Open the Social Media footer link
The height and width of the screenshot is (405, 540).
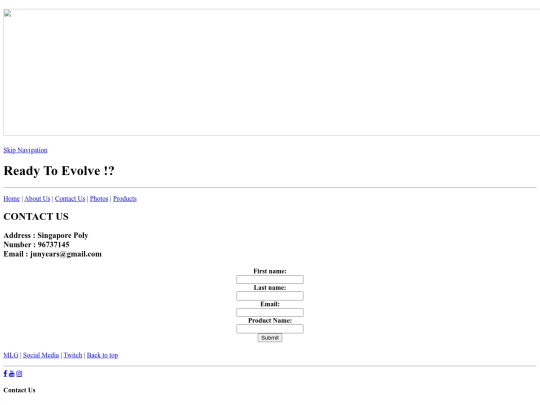coord(41,355)
